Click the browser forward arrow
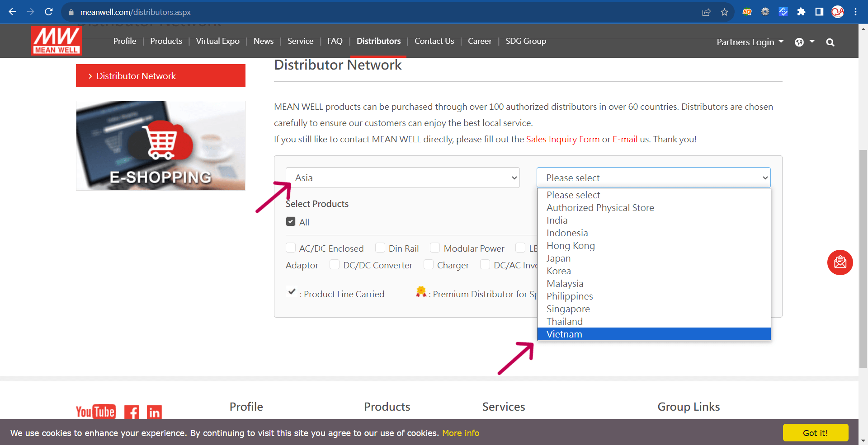 click(x=30, y=12)
